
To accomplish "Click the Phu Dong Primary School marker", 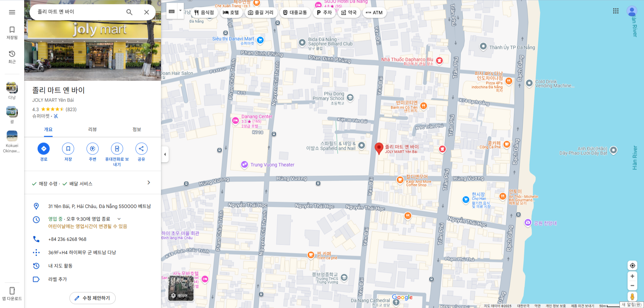I will click(x=350, y=97).
